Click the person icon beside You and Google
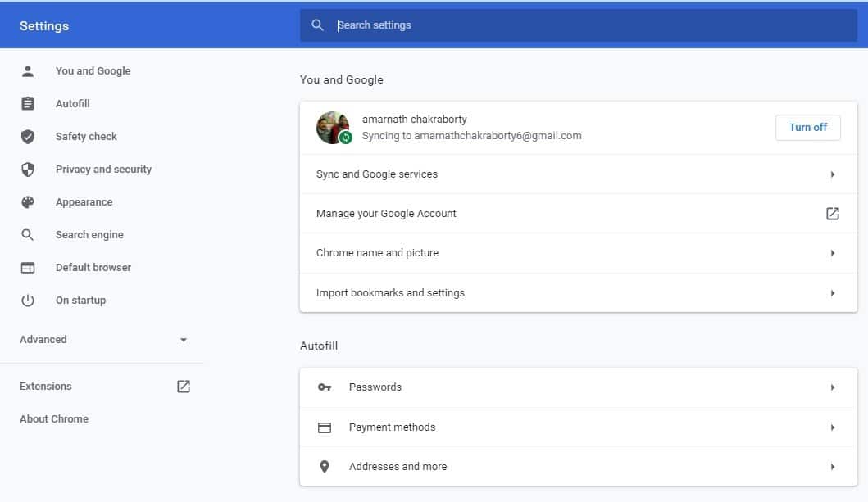 [28, 70]
